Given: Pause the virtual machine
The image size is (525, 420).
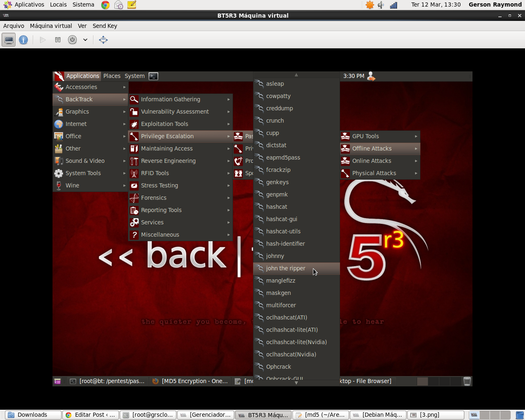Looking at the screenshot, I should (x=58, y=40).
